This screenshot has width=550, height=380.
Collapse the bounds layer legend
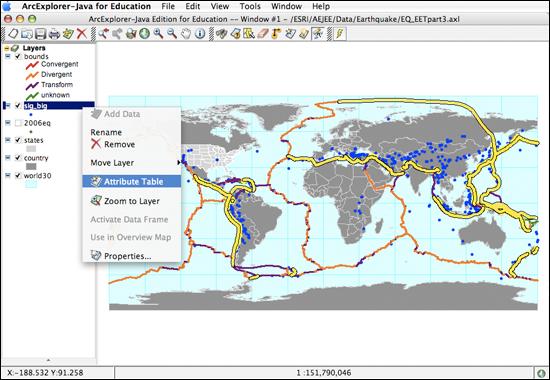(8, 56)
